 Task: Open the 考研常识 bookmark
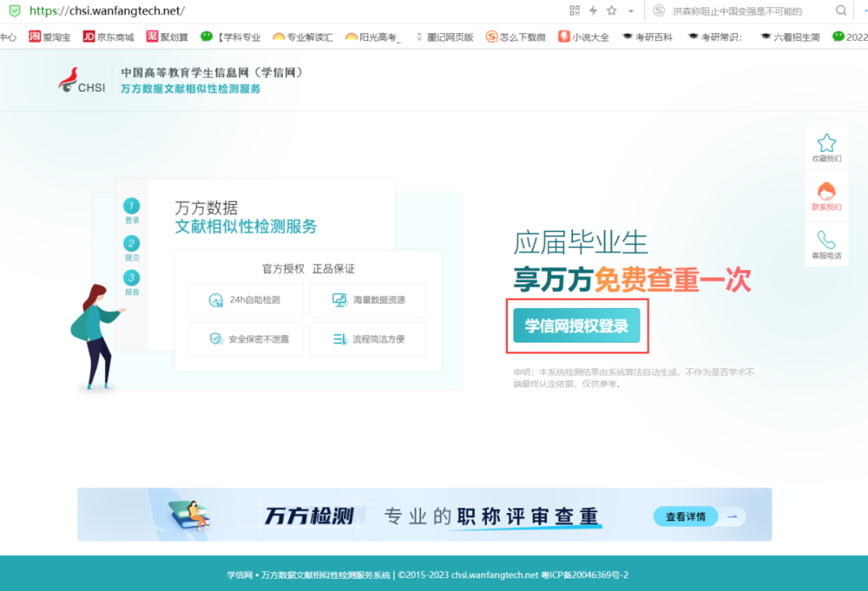click(x=714, y=37)
